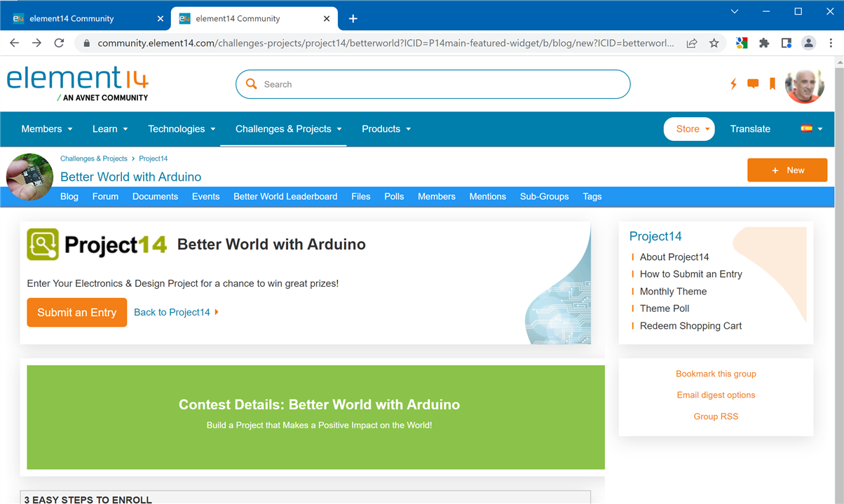Click the Group RSS link
Viewport: 844px width, 504px height.
click(x=716, y=416)
